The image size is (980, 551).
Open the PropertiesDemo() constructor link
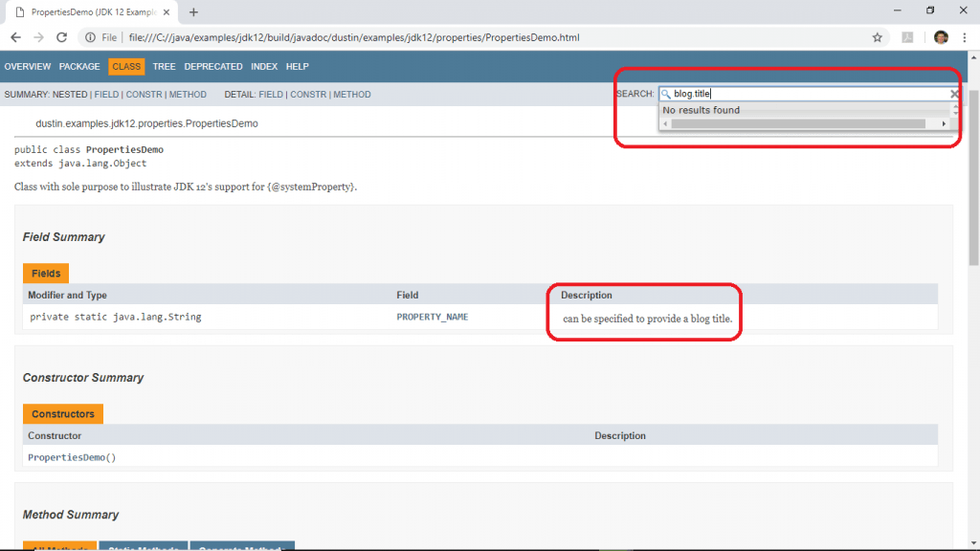tap(72, 457)
